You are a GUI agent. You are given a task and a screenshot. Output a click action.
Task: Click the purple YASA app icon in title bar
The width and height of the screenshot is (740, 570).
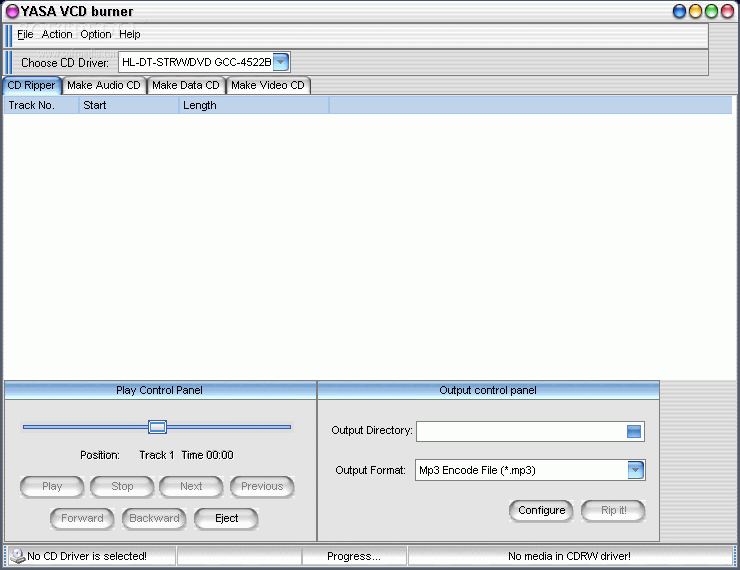pos(12,11)
